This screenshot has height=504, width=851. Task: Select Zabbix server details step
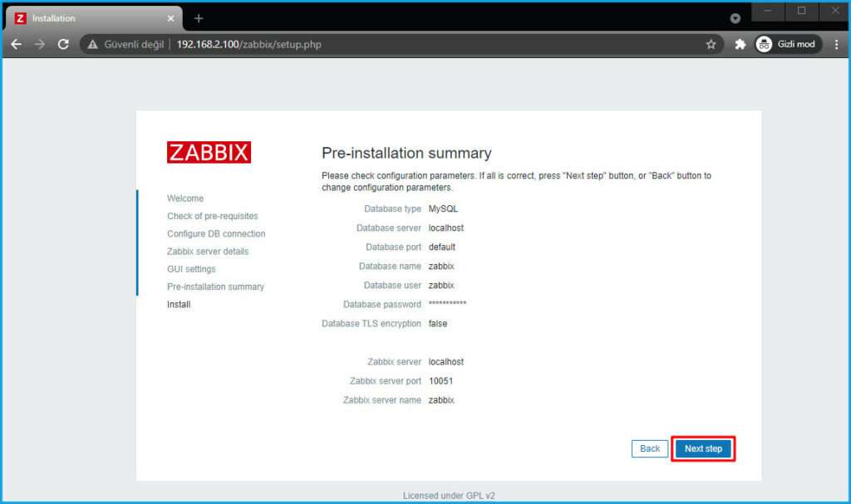[x=208, y=252]
